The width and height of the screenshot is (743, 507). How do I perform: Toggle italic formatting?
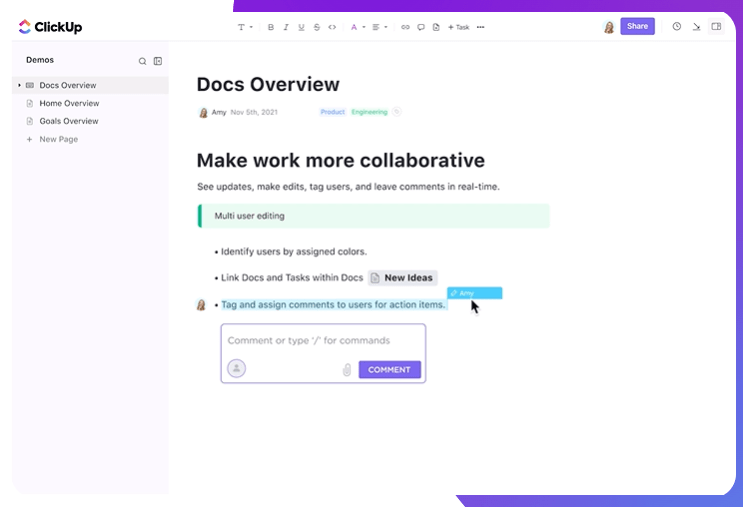click(286, 27)
